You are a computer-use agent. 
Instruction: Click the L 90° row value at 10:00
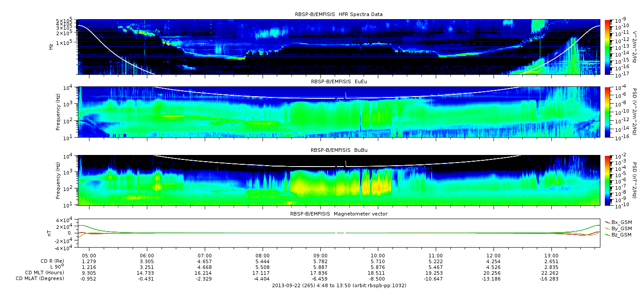(x=378, y=267)
